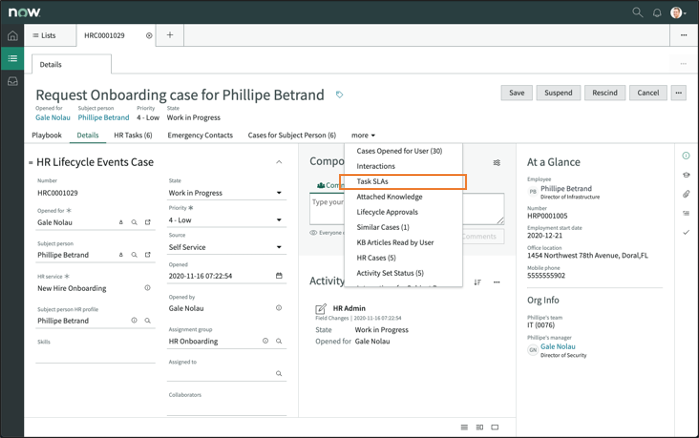699x438 pixels.
Task: Toggle Everyone visibility eye below comment box
Action: pos(313,233)
